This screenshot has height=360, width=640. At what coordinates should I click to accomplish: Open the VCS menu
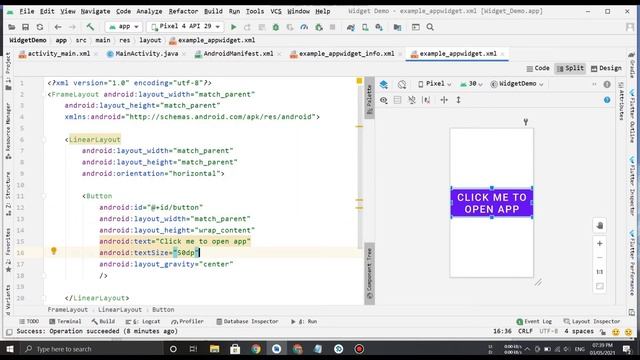[276, 11]
